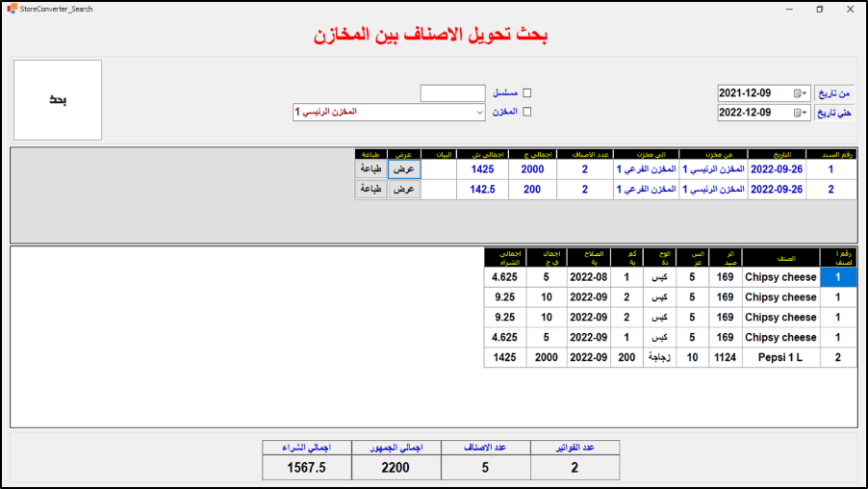The height and width of the screenshot is (489, 868).
Task: Enable the مسلسل checkbox
Action: (526, 93)
